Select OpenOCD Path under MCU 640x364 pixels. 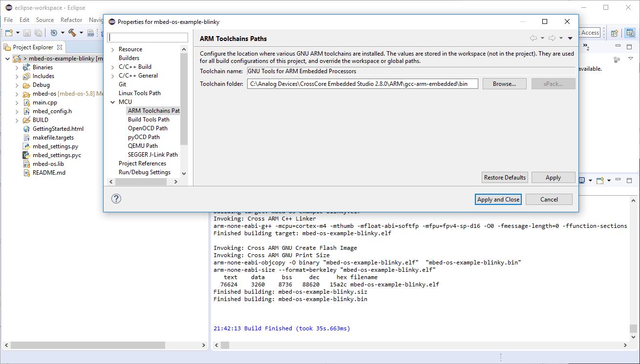click(x=148, y=128)
